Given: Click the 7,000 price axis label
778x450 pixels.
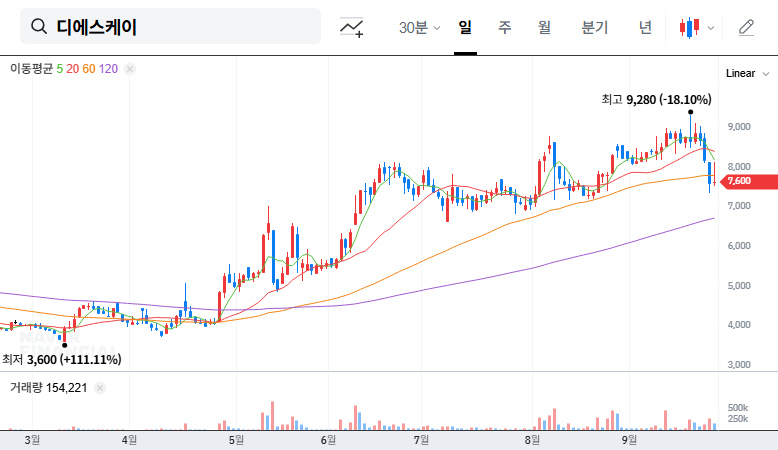Looking at the screenshot, I should click(739, 206).
